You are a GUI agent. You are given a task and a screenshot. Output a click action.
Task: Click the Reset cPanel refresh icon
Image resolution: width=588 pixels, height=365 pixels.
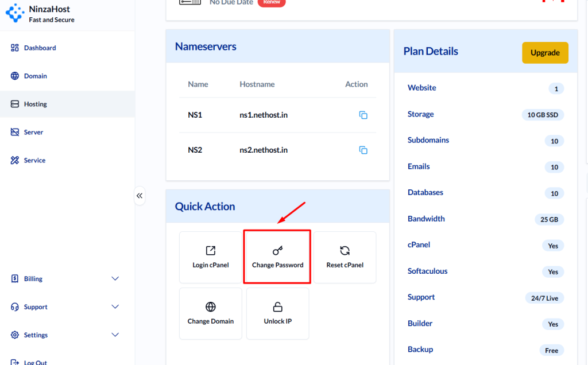(x=345, y=250)
